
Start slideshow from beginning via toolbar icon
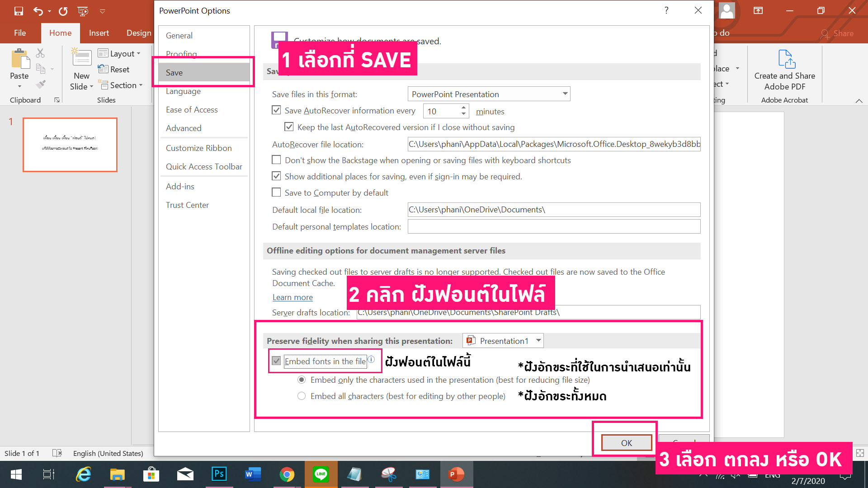(82, 11)
